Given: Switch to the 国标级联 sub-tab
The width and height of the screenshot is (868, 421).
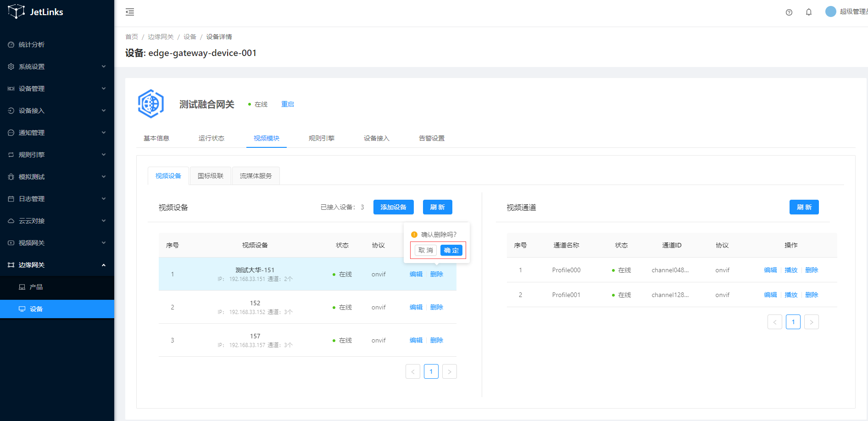Looking at the screenshot, I should (x=210, y=176).
